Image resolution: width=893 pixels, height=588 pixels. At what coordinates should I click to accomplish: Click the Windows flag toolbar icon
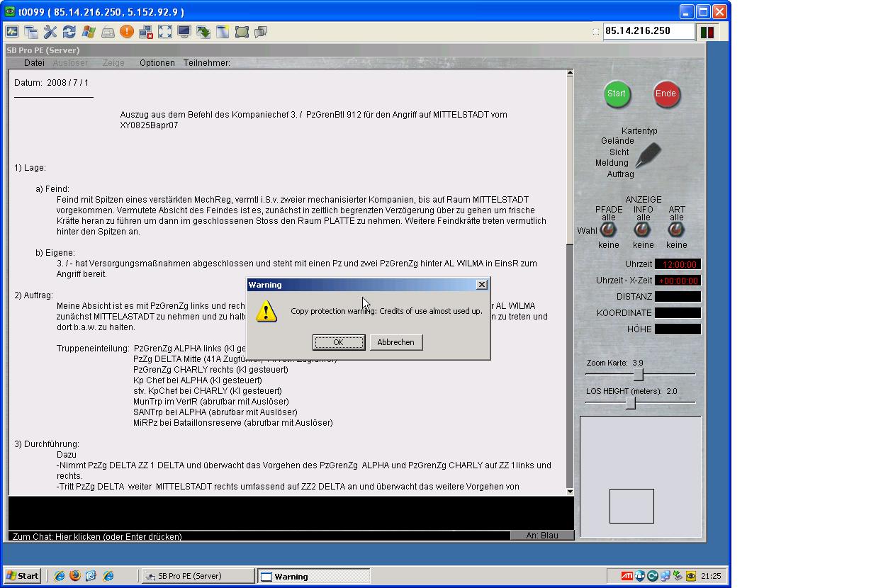[x=89, y=32]
